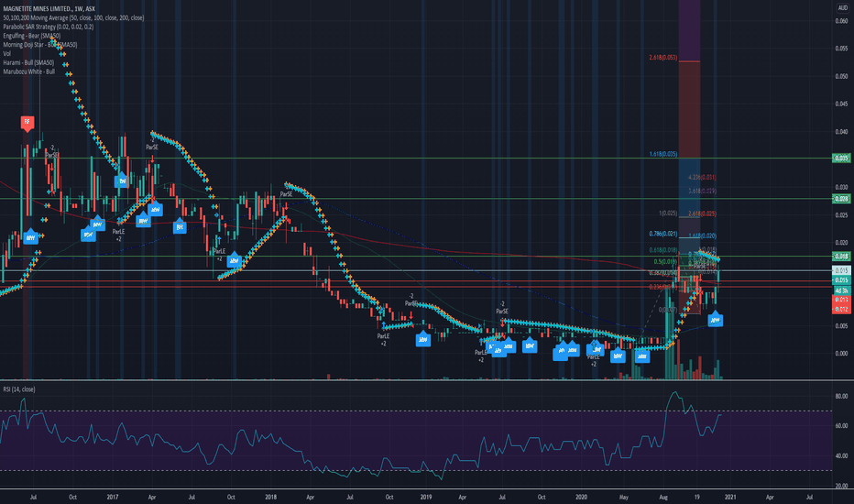Click the red bearish engulfing pattern marker

tap(27, 123)
